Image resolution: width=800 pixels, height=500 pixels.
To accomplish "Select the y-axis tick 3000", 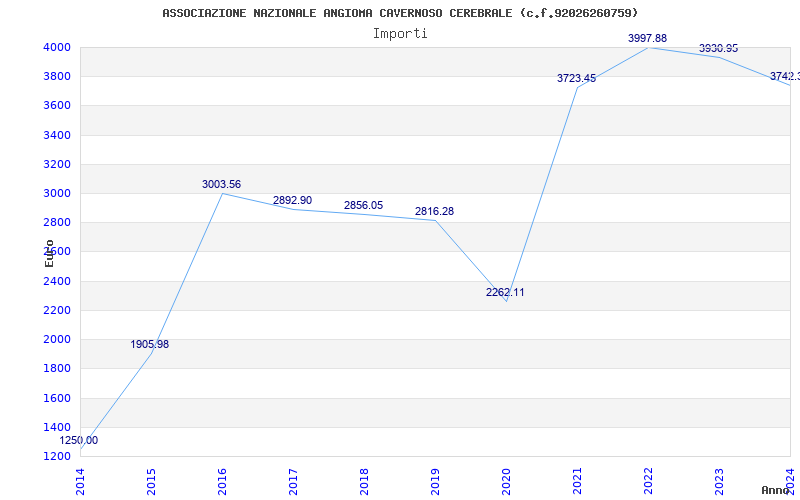I will [57, 193].
